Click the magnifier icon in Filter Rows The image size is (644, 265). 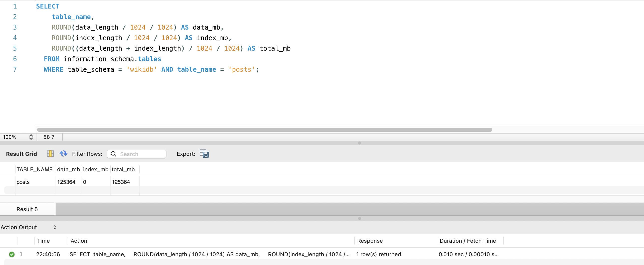click(113, 154)
